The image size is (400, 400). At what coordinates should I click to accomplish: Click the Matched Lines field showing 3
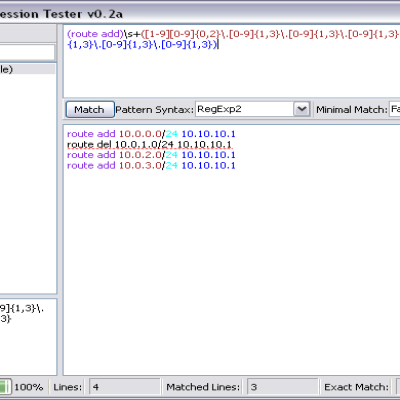click(283, 387)
